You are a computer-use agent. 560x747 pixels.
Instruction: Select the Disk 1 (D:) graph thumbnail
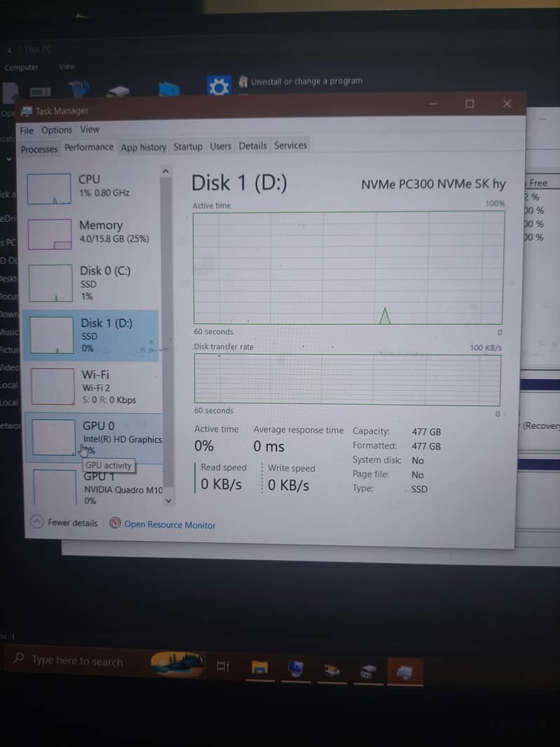pyautogui.click(x=51, y=336)
